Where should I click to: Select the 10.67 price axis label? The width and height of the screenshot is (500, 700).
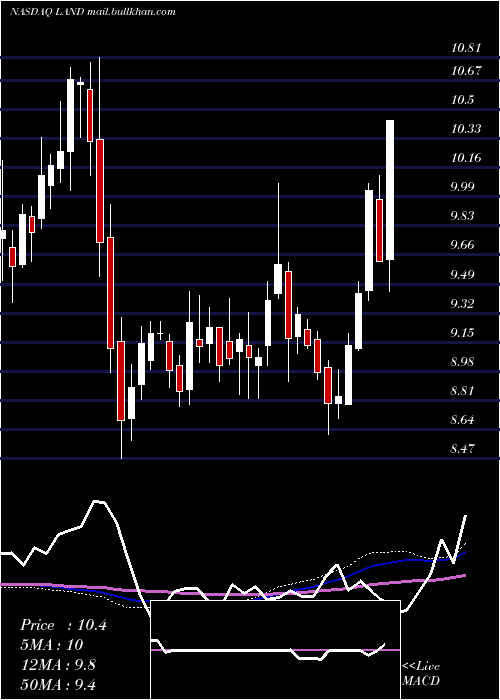[x=466, y=71]
